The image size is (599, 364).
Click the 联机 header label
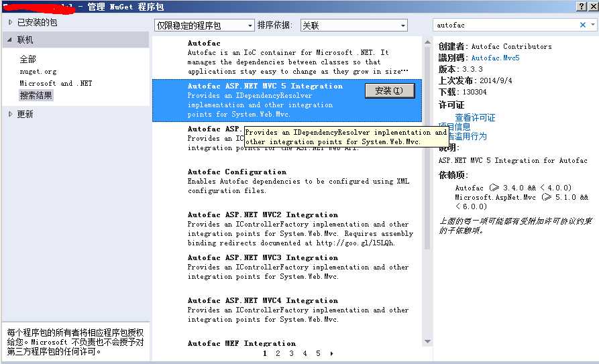pyautogui.click(x=25, y=40)
